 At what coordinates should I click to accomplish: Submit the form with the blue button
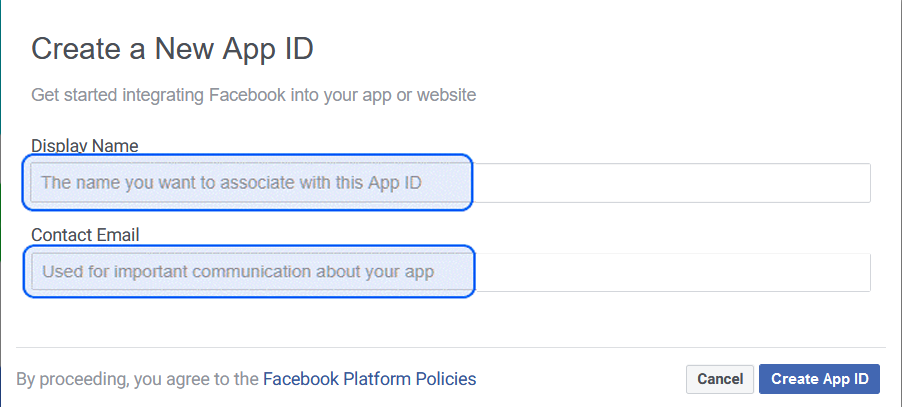(819, 379)
